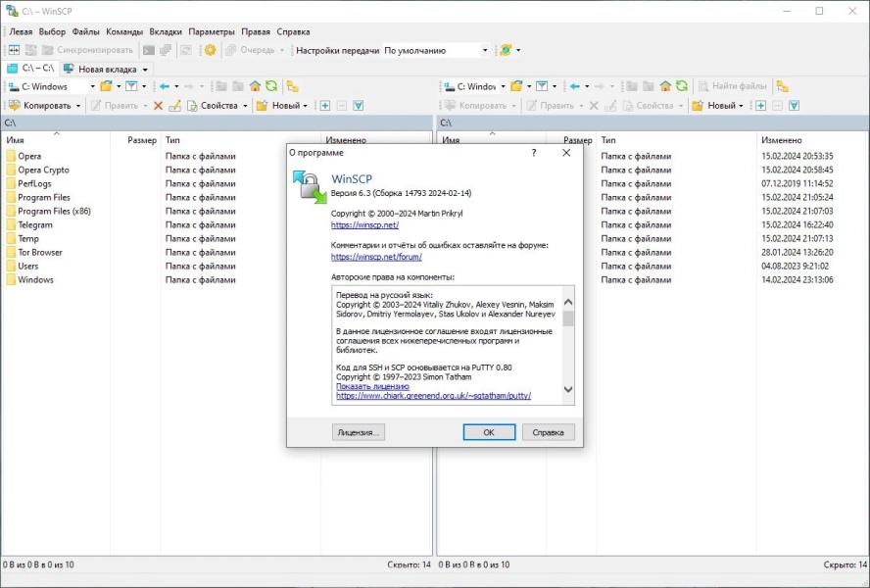The width and height of the screenshot is (870, 588).
Task: Refresh the right panel directory
Action: tap(682, 86)
